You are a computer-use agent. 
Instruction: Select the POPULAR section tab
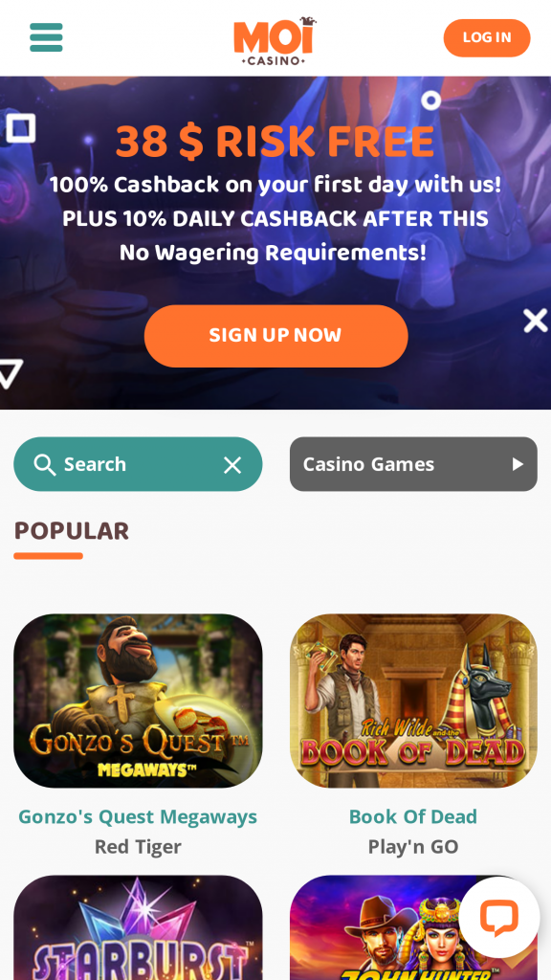[x=71, y=531]
